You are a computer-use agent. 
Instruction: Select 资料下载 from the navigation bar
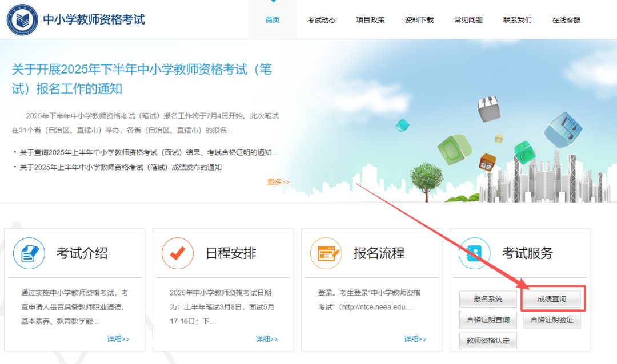point(419,20)
